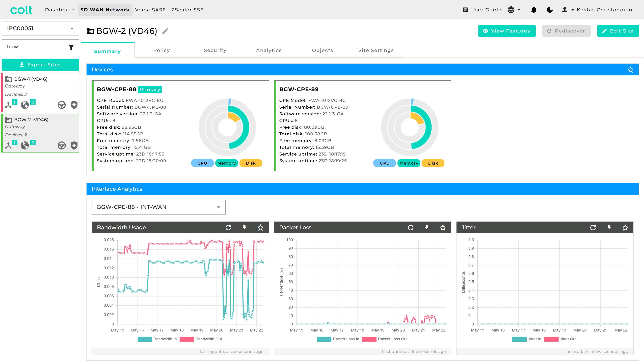The width and height of the screenshot is (644, 362).
Task: Select the BGW-1 (VD46) site
Action: [x=40, y=92]
